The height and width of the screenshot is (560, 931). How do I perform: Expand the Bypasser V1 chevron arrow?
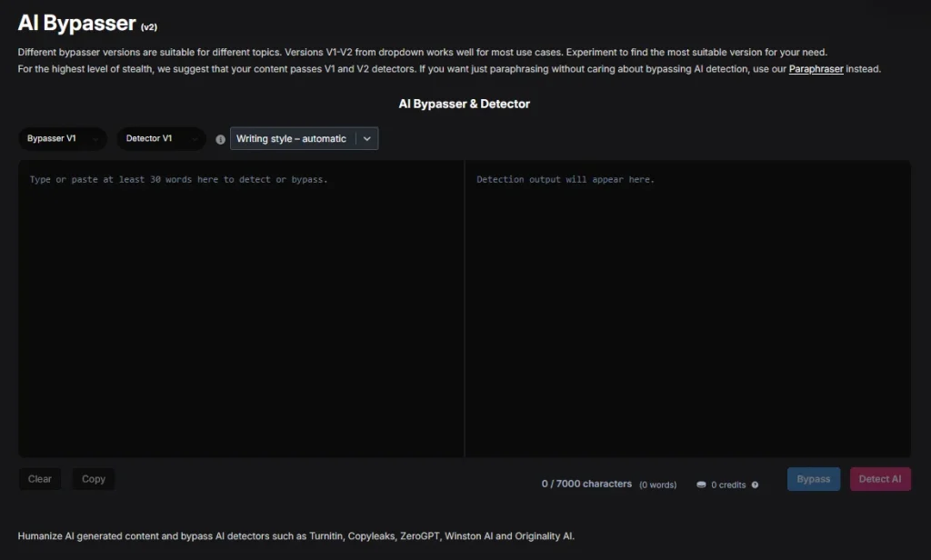(95, 139)
